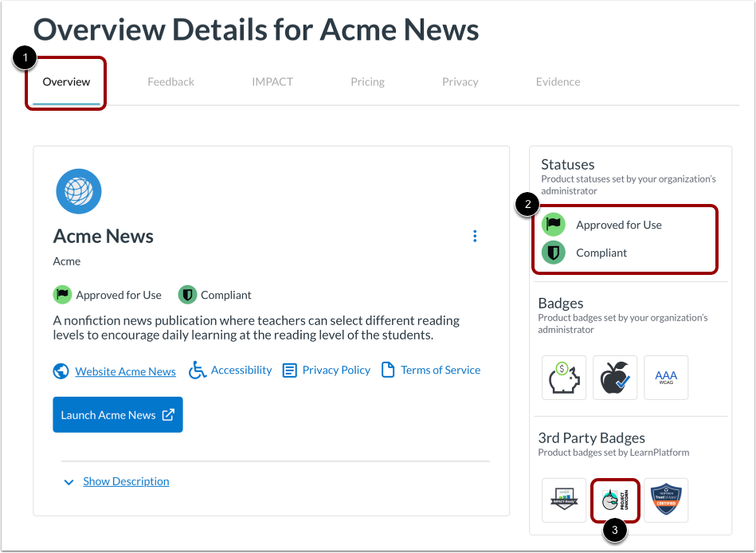Click the Acme News product title

(x=104, y=236)
